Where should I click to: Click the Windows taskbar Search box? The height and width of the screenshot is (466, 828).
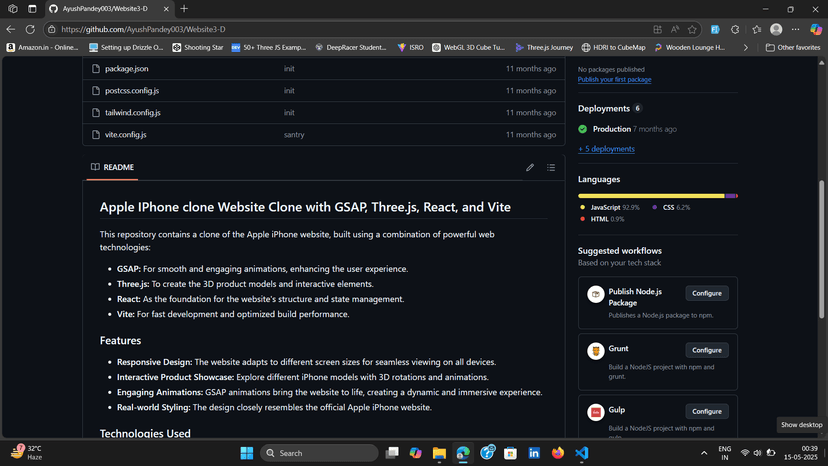pyautogui.click(x=319, y=453)
